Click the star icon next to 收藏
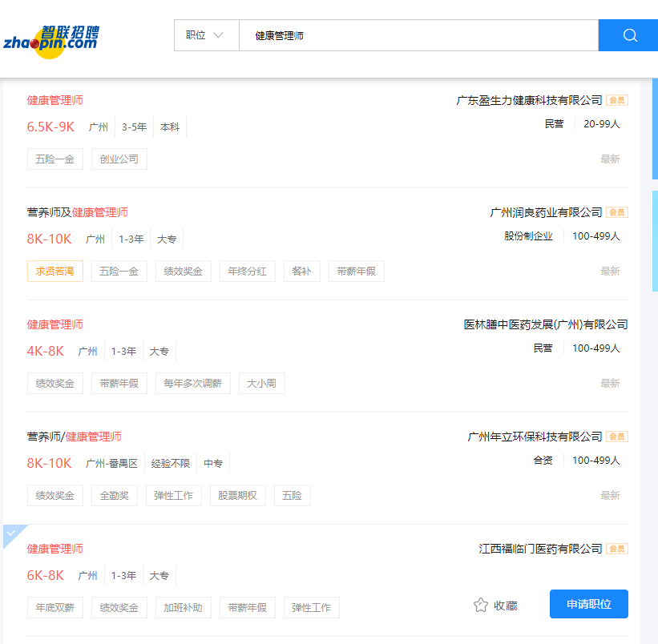The image size is (658, 644). click(481, 605)
